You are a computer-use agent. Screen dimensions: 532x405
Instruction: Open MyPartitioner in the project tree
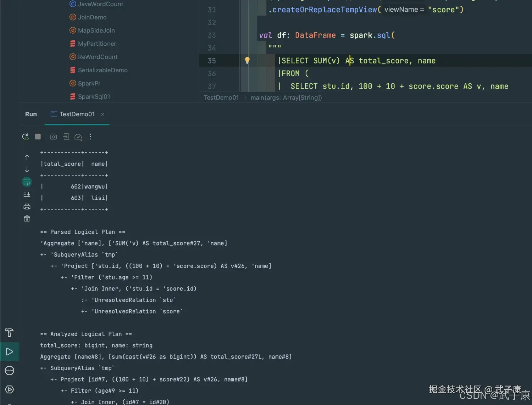pos(93,44)
